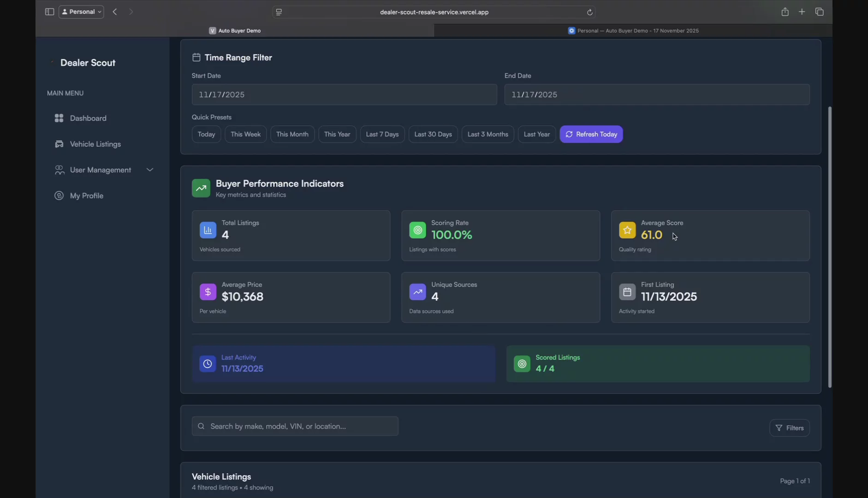The width and height of the screenshot is (868, 498).
Task: Toggle the sidebar with the sidebar icon
Action: [49, 12]
